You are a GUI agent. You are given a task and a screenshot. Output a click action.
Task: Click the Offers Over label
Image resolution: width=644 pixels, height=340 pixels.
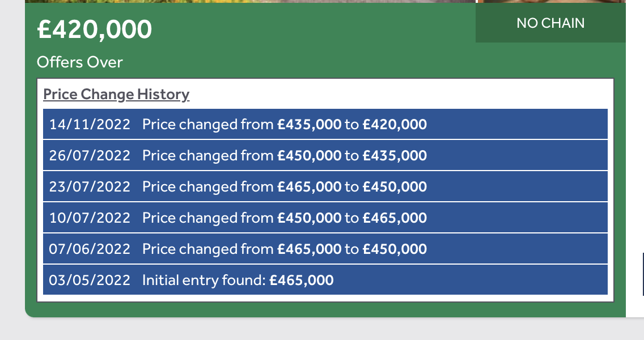pyautogui.click(x=80, y=62)
